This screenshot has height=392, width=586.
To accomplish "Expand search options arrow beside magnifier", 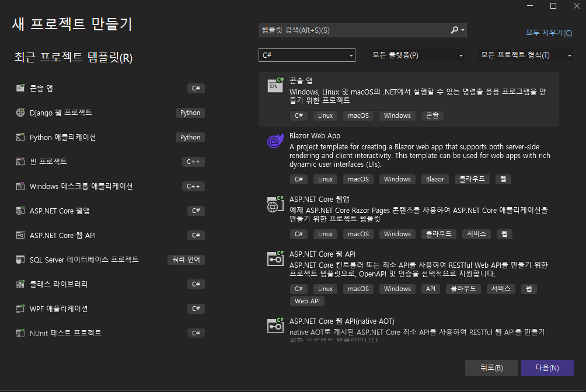I will [x=463, y=30].
